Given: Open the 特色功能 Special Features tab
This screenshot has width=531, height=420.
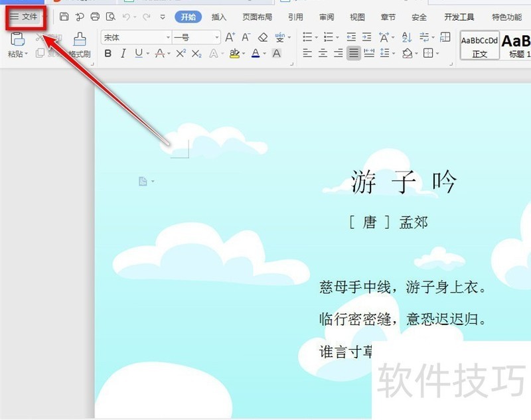Looking at the screenshot, I should [x=507, y=17].
